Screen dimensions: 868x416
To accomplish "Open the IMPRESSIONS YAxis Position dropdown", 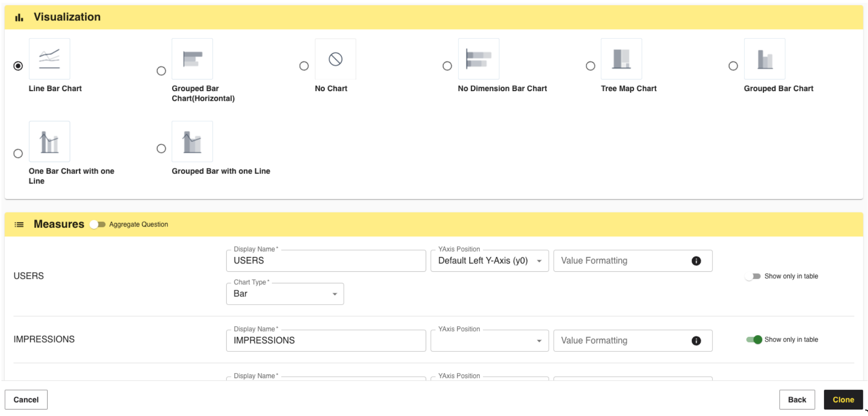I will click(490, 341).
